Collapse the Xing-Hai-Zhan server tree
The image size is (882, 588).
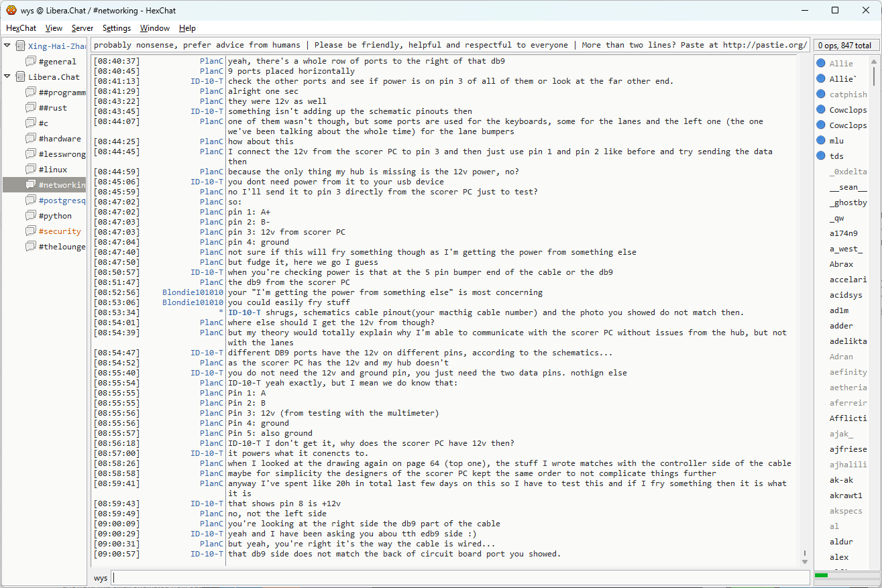coord(7,46)
